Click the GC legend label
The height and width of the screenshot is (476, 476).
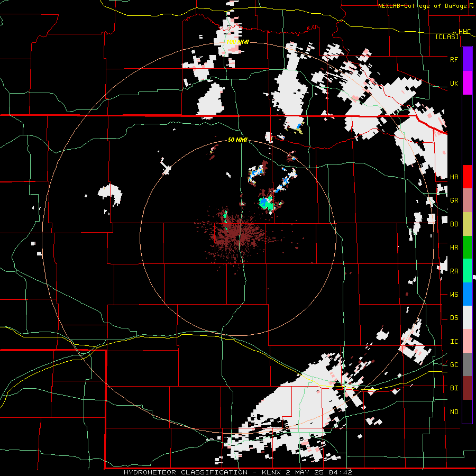click(x=454, y=364)
